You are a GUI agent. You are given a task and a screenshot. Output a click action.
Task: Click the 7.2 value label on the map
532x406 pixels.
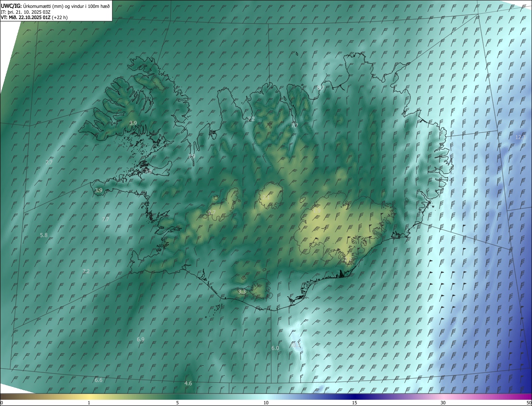pos(86,271)
